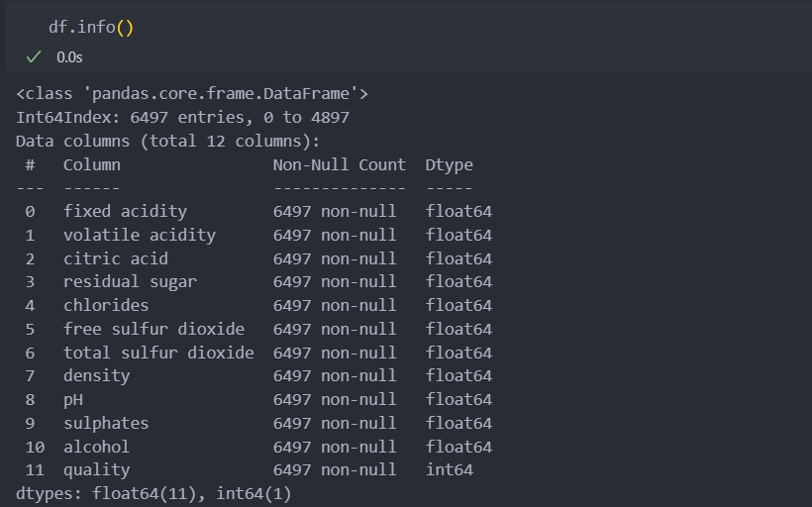Click the residual sugar column name
Viewport: 812px width, 507px height.
[130, 282]
